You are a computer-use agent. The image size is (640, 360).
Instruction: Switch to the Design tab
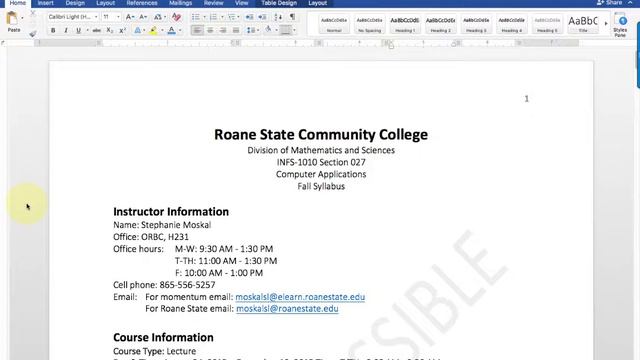(x=75, y=3)
